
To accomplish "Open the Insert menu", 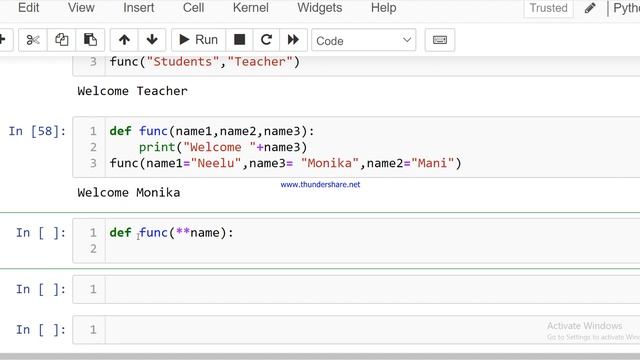I will (138, 8).
